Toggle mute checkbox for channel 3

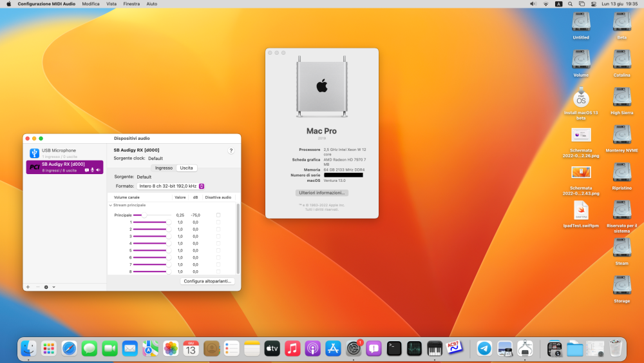click(218, 236)
